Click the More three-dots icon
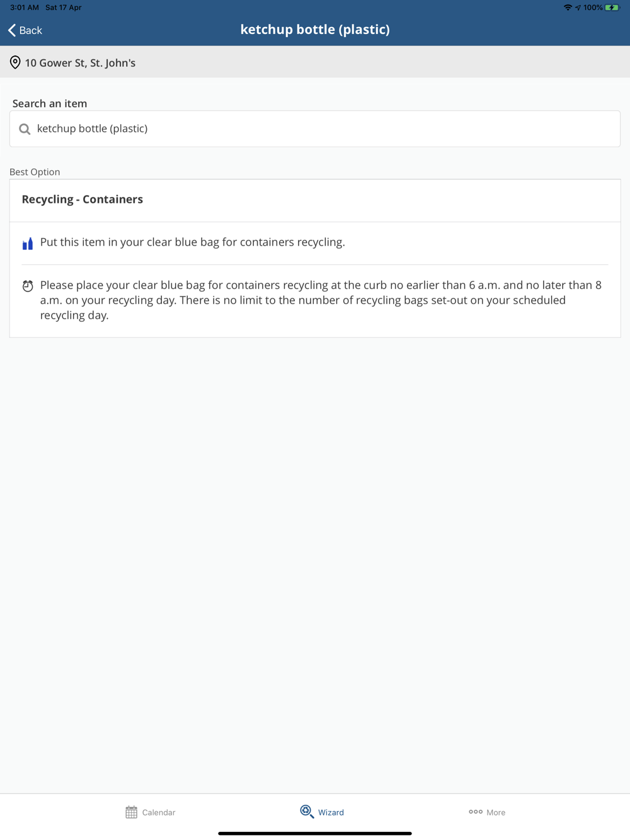This screenshot has height=840, width=630. [x=476, y=812]
